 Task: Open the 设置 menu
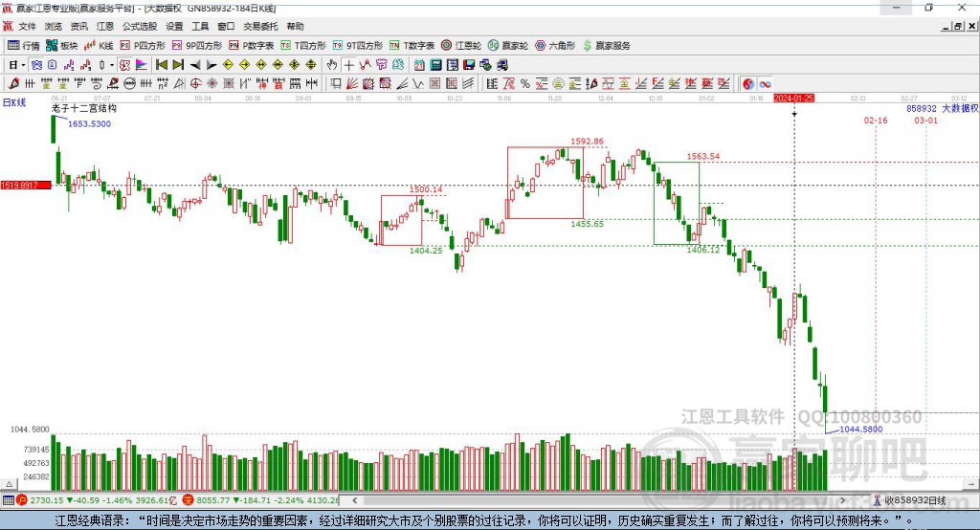click(x=174, y=26)
